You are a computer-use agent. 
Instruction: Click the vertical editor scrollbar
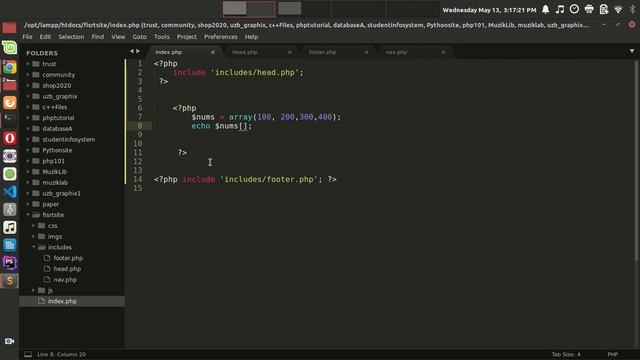636,161
